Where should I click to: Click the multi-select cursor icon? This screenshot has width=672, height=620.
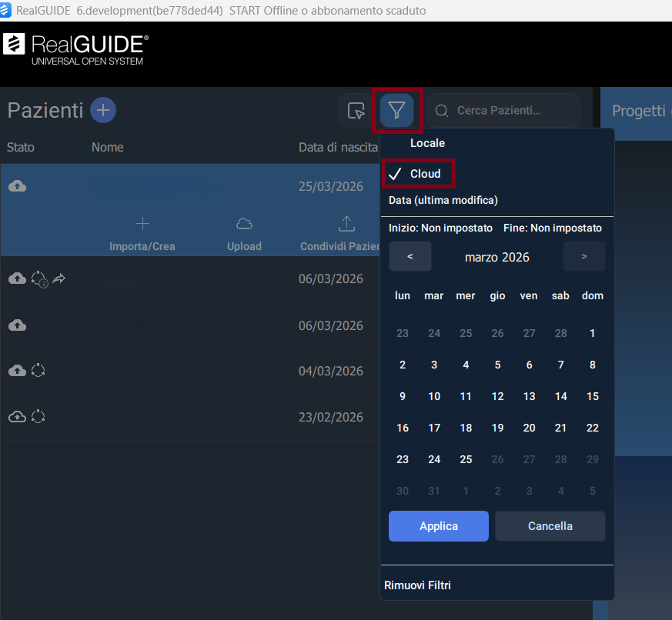click(356, 111)
